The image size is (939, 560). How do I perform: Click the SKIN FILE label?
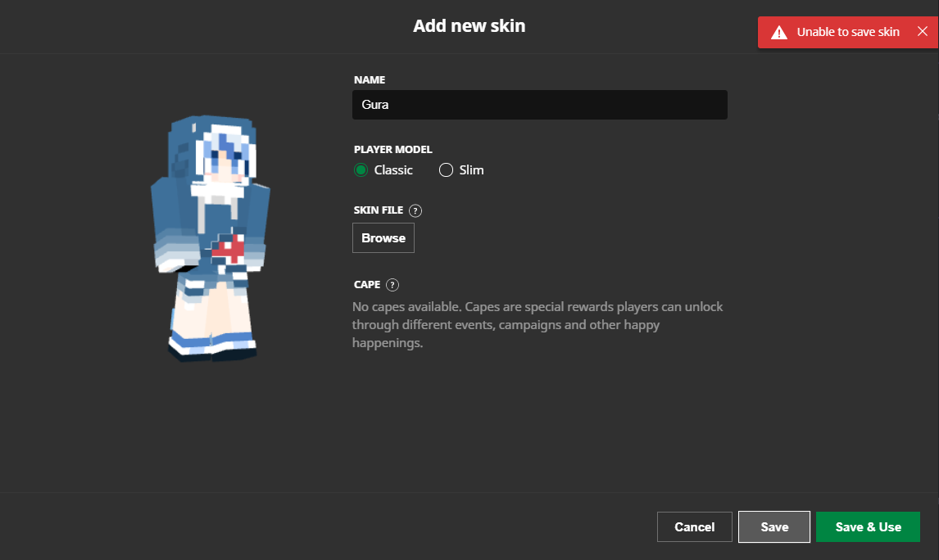[x=379, y=210]
